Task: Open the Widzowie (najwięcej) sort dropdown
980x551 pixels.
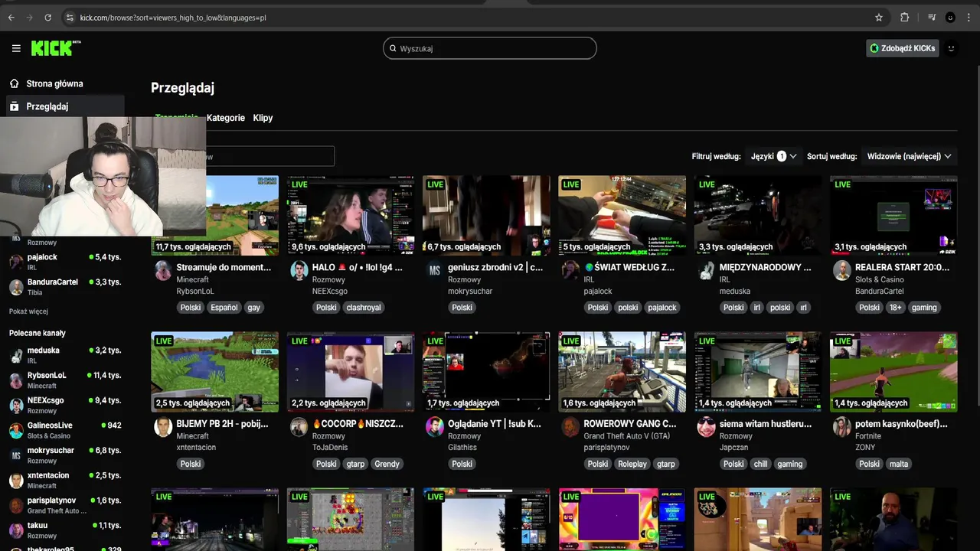Action: coord(909,156)
